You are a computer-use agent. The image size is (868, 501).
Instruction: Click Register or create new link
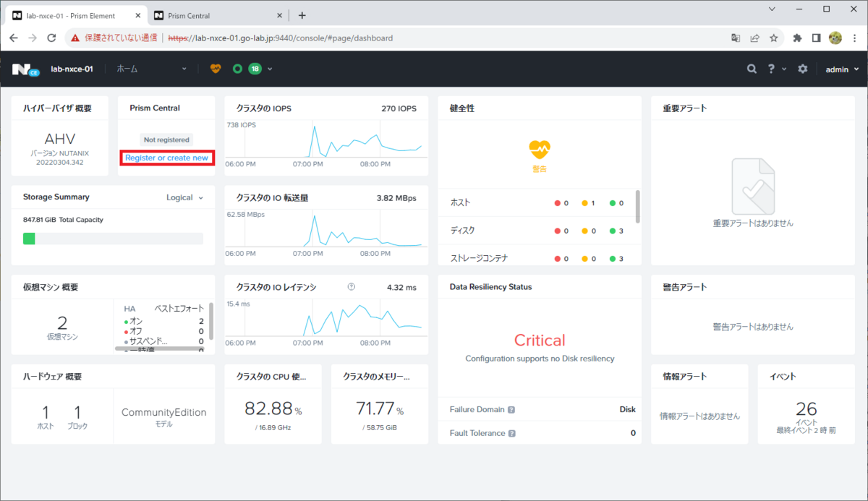[x=166, y=158]
